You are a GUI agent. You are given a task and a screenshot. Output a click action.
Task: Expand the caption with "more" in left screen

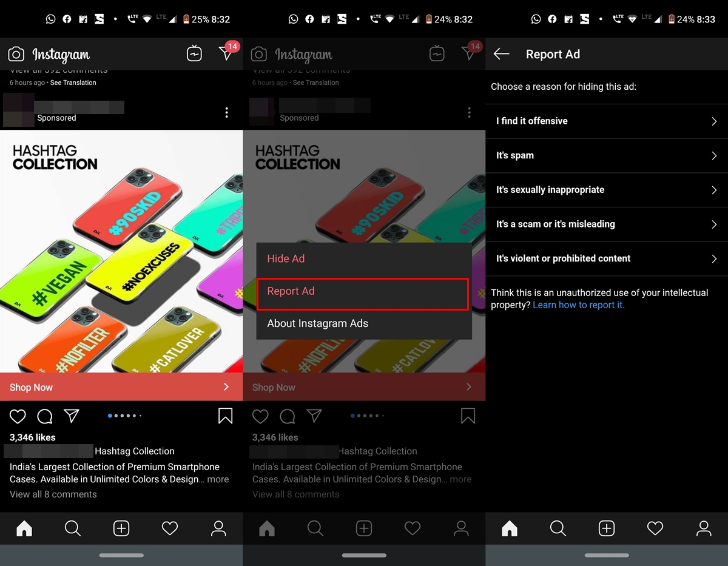218,479
